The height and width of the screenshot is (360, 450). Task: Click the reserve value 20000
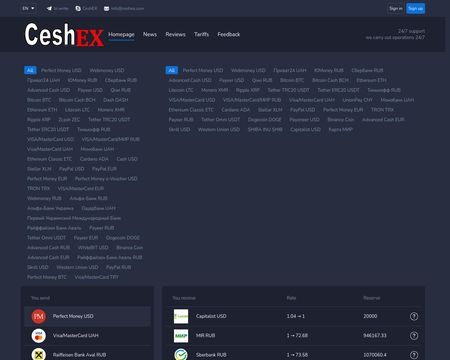point(370,316)
